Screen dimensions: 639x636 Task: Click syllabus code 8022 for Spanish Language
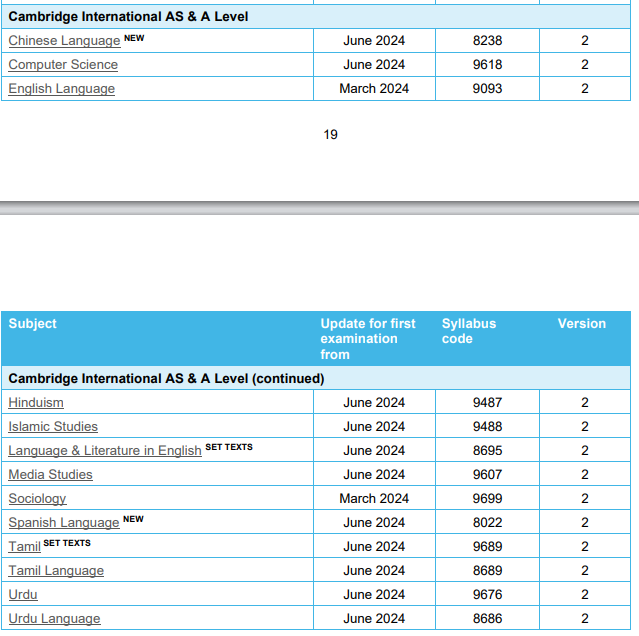487,523
